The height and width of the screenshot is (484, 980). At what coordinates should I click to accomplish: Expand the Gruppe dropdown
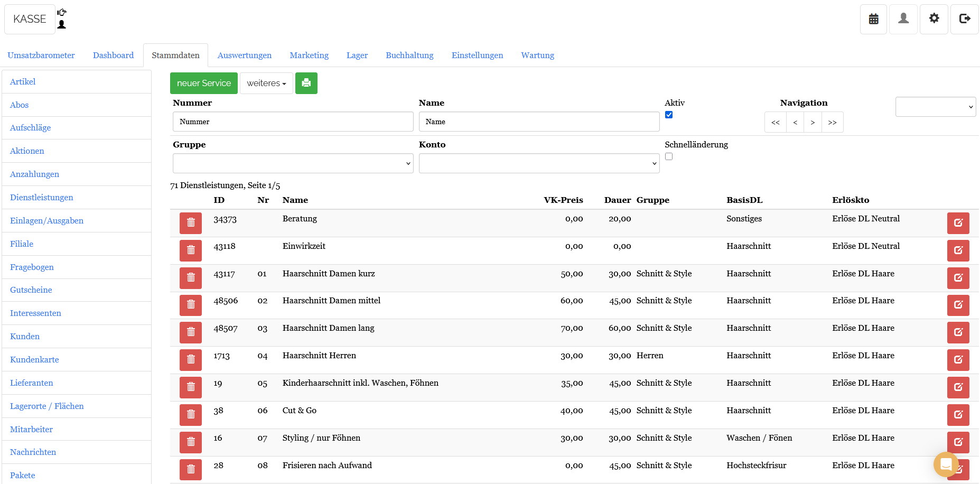293,163
